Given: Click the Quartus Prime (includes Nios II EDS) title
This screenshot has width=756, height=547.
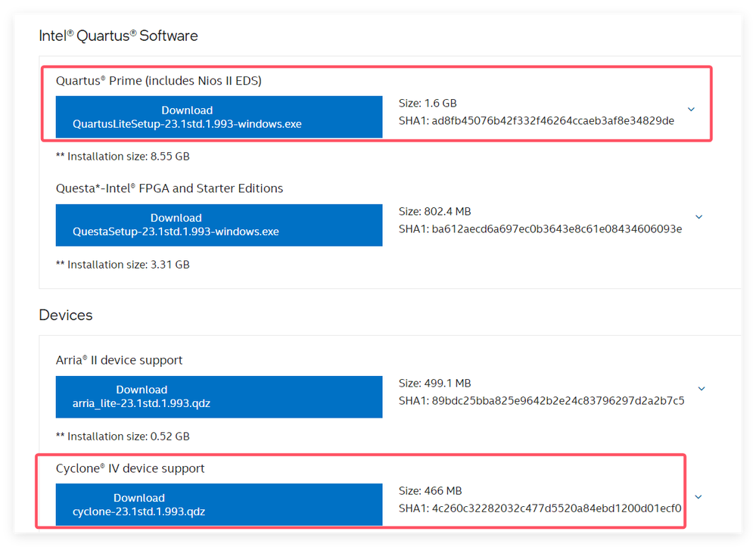Looking at the screenshot, I should [159, 80].
